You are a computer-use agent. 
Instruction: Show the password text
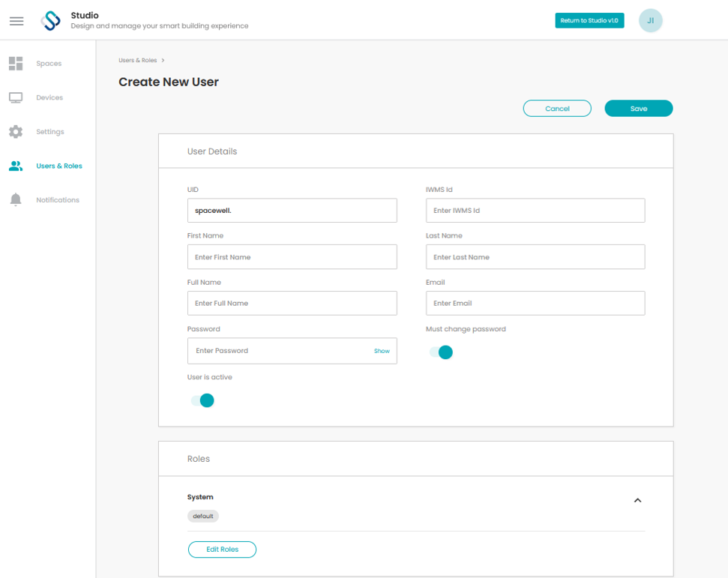(382, 351)
